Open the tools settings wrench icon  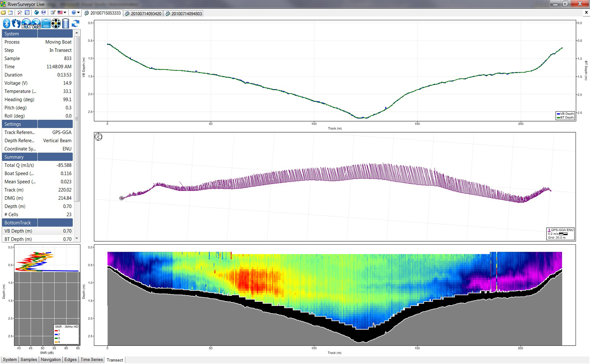[x=20, y=13]
